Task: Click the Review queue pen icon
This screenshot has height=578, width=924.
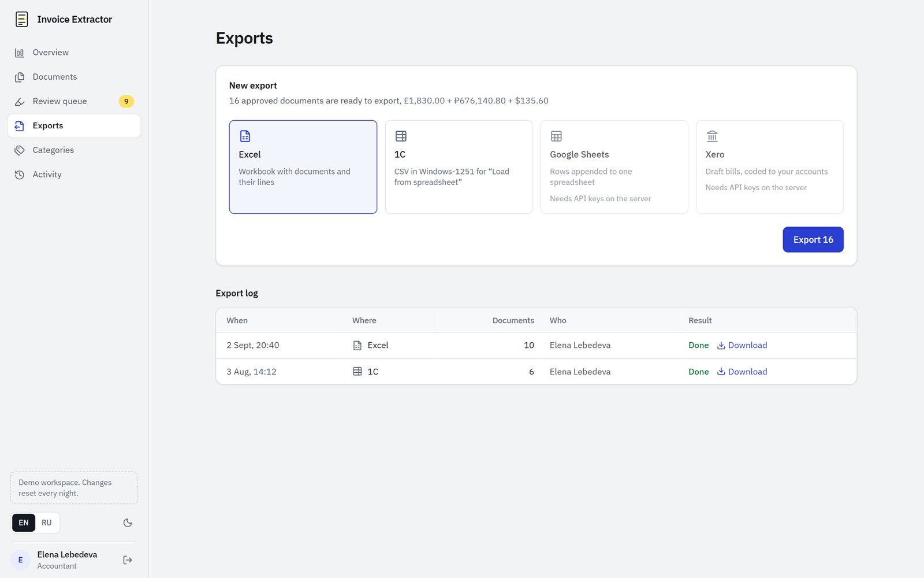Action: [20, 101]
